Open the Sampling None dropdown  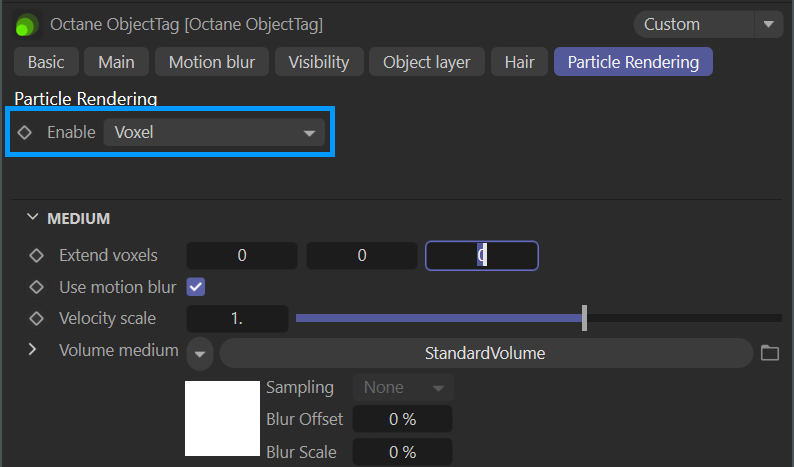click(x=403, y=387)
